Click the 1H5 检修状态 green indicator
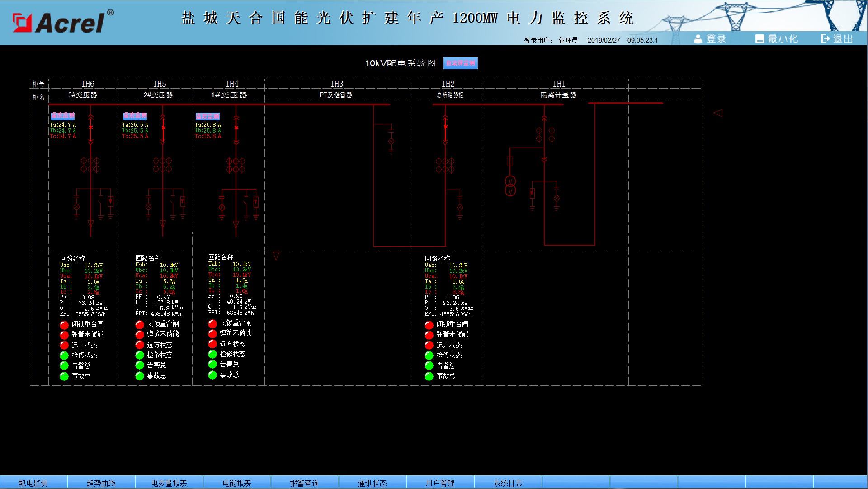Image resolution: width=868 pixels, height=489 pixels. tap(140, 355)
